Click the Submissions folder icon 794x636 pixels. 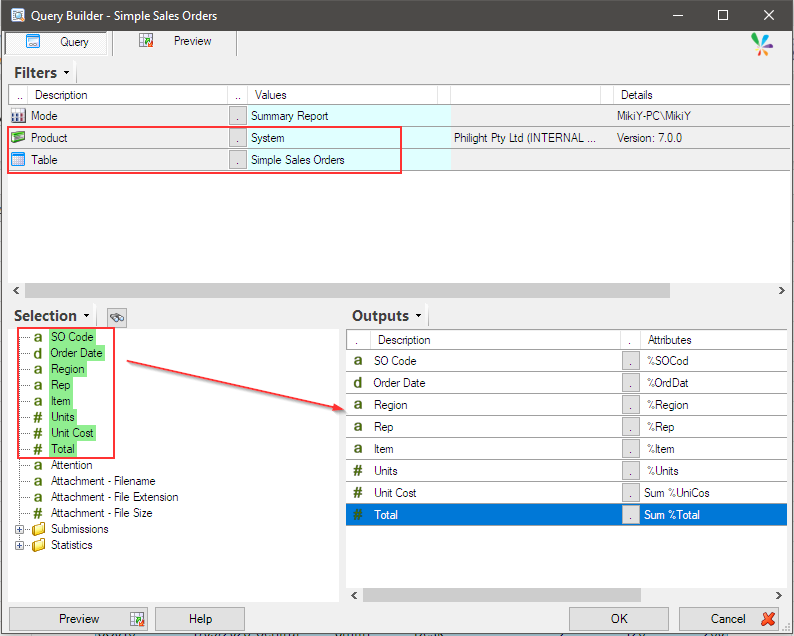[x=38, y=529]
